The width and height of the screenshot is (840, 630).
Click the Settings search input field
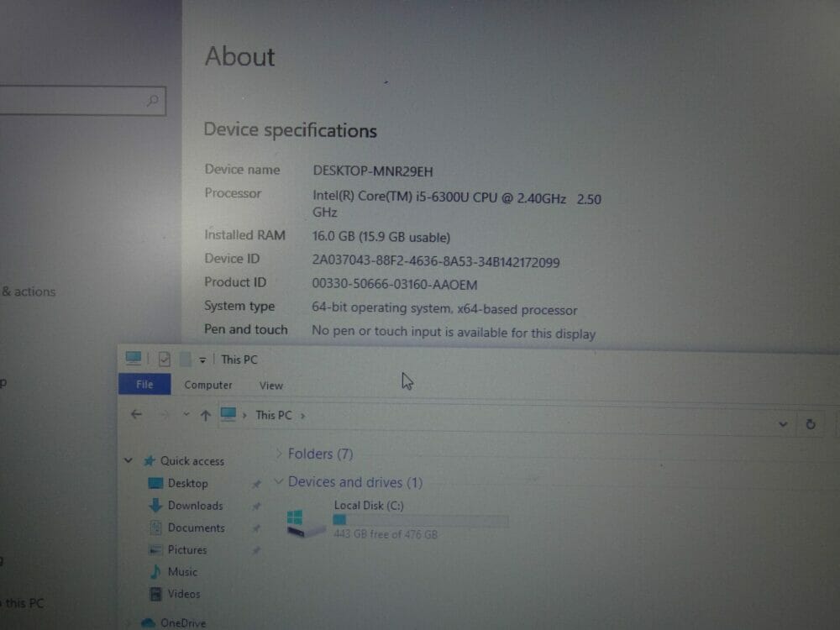click(x=81, y=101)
